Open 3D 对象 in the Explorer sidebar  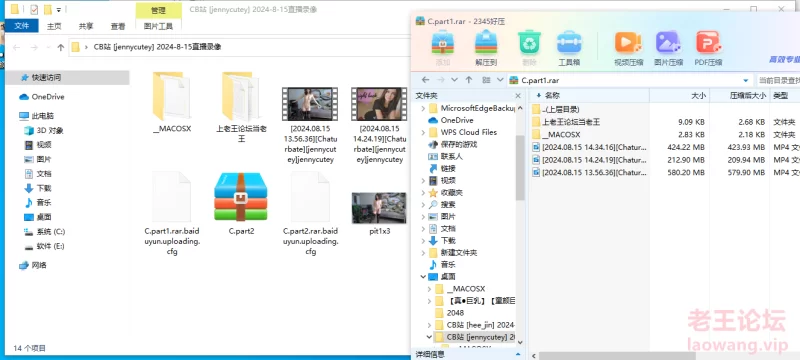pos(44,131)
